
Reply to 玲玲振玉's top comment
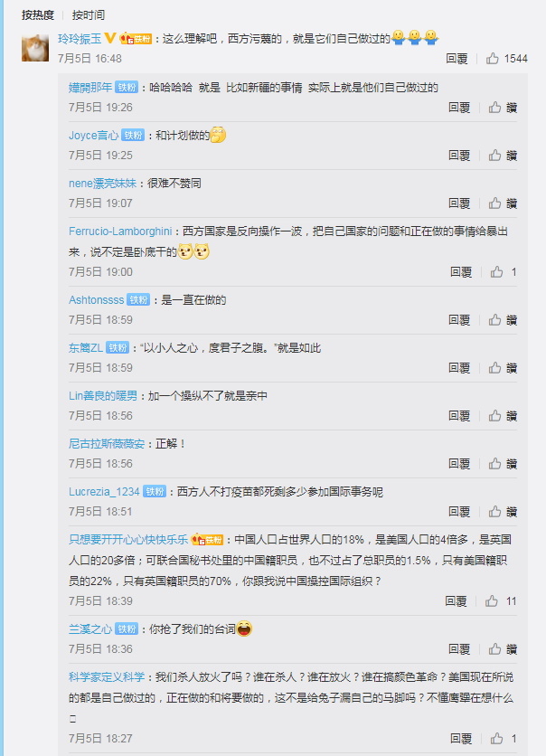coord(457,59)
